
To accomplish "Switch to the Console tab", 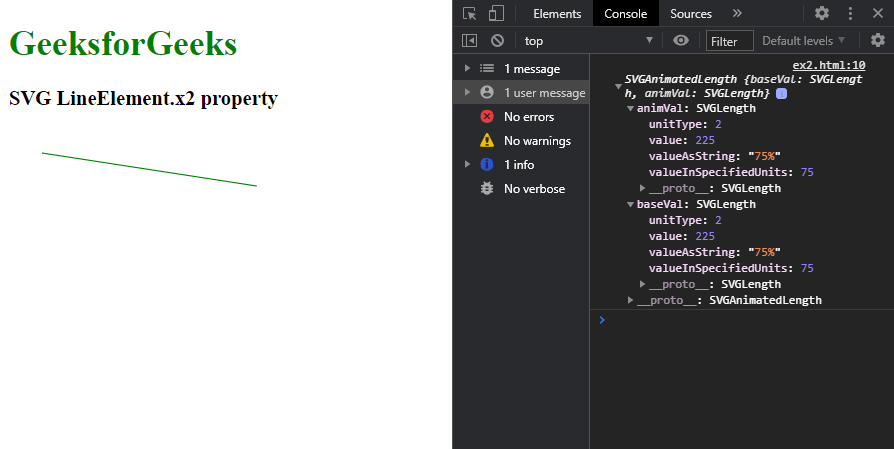I will click(x=625, y=14).
